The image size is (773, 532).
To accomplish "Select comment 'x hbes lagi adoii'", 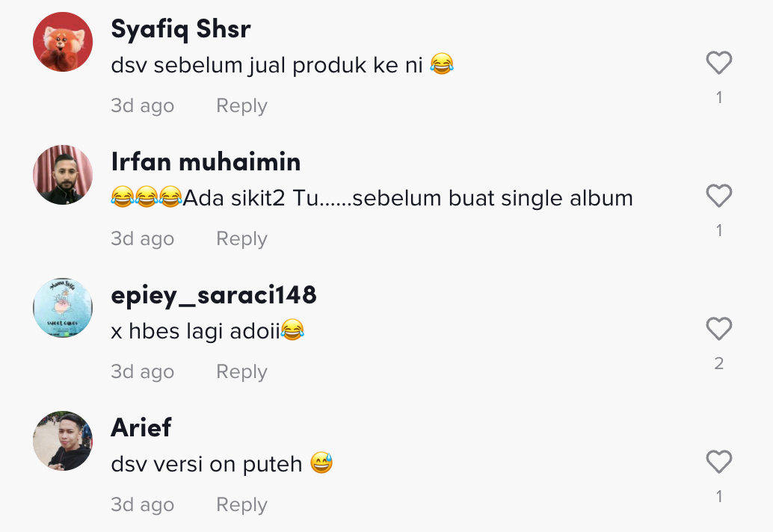I will [195, 330].
